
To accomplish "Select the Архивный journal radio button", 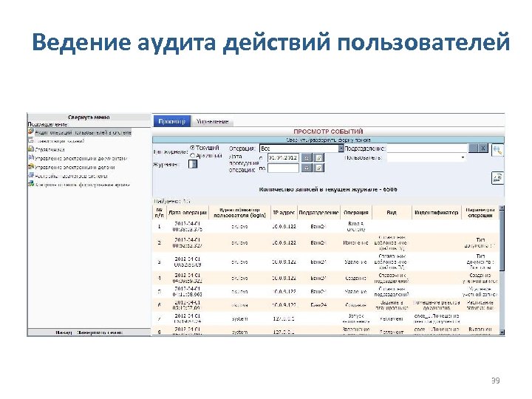I will [x=192, y=155].
